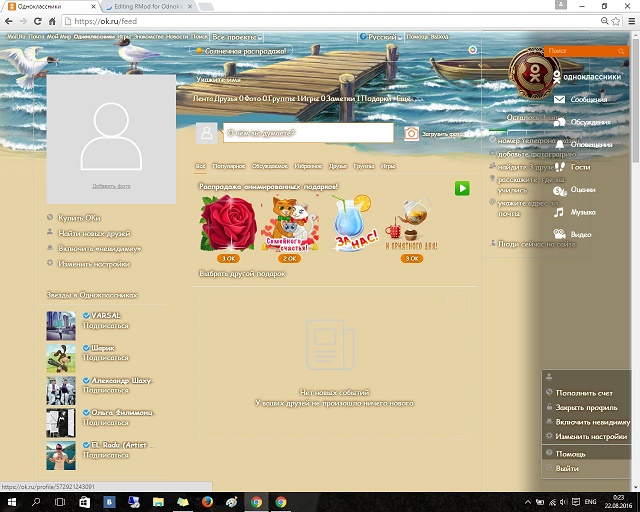This screenshot has height=512, width=640.
Task: Open Windows Store from taskbar
Action: 84,502
